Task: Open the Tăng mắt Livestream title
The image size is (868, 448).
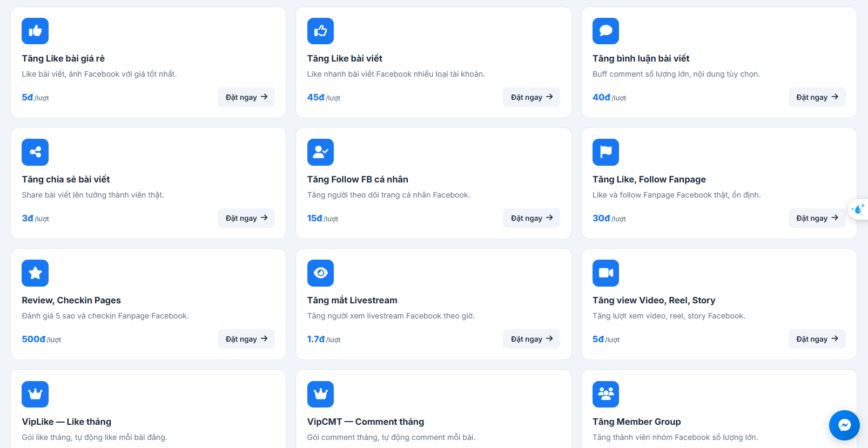Action: point(352,300)
